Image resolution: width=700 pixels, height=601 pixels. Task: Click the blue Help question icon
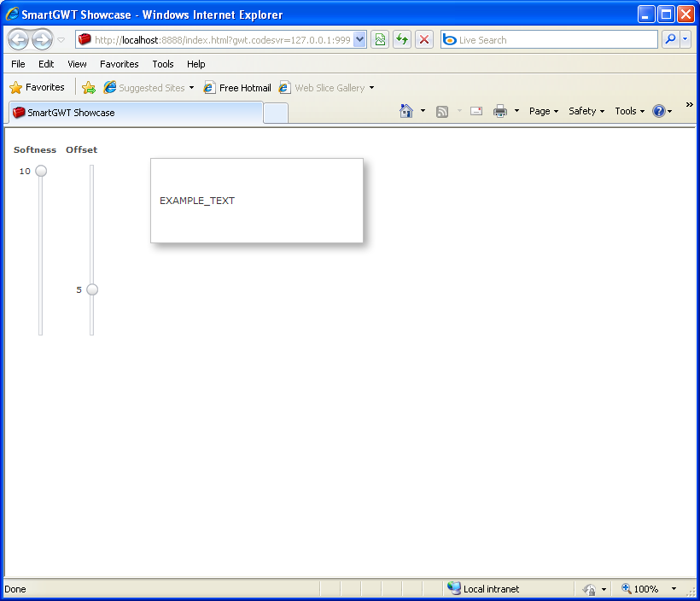(x=659, y=111)
